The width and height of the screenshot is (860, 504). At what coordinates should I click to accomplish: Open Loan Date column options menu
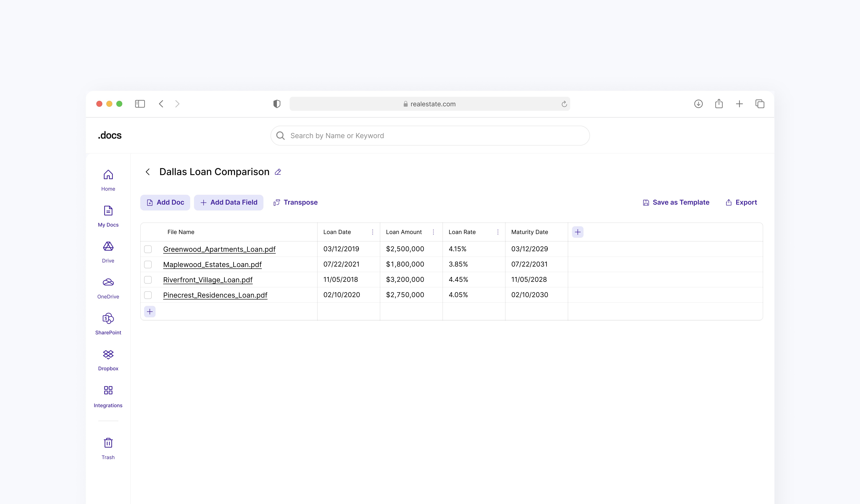point(372,232)
